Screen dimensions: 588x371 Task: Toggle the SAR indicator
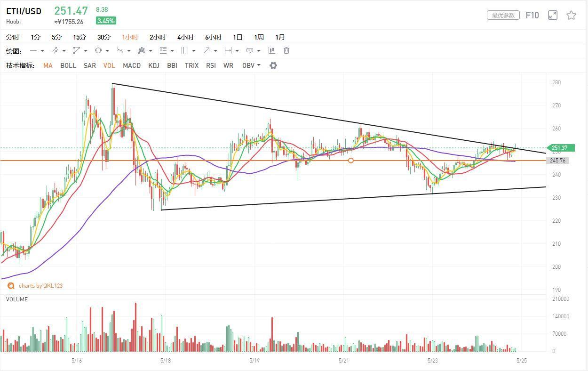(x=90, y=65)
